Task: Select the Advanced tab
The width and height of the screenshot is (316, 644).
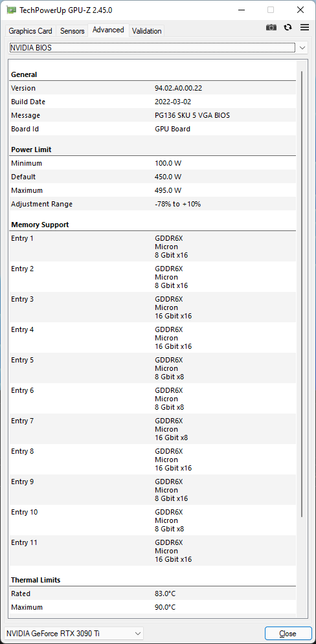Action: click(109, 30)
